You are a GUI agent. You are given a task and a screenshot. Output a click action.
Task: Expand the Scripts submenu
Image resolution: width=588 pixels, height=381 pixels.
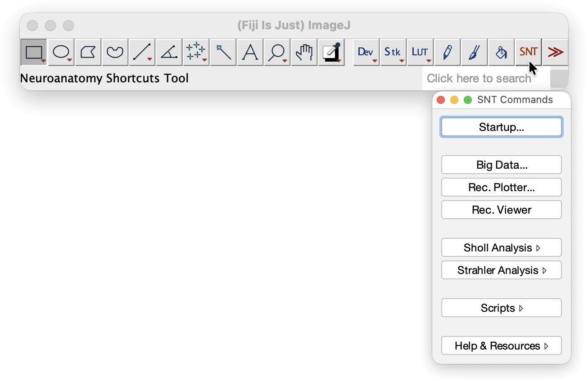[x=502, y=308]
